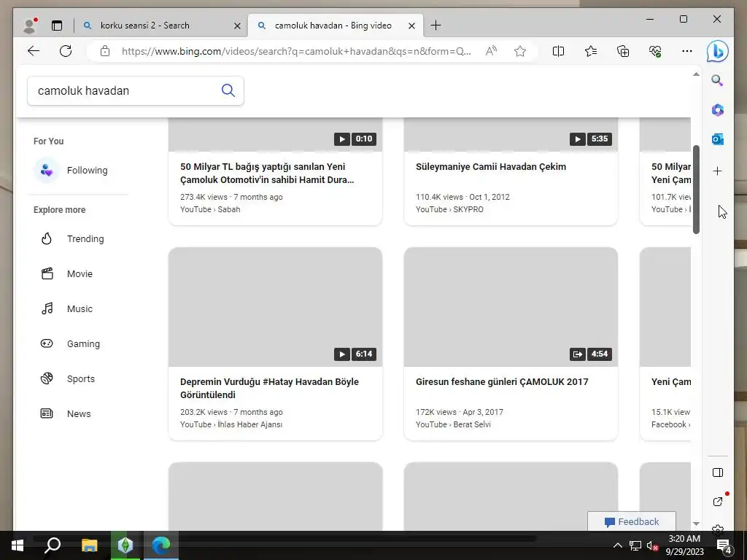Click the page vertical scrollbar thumb
Screen dimensions: 747x560
(x=696, y=189)
